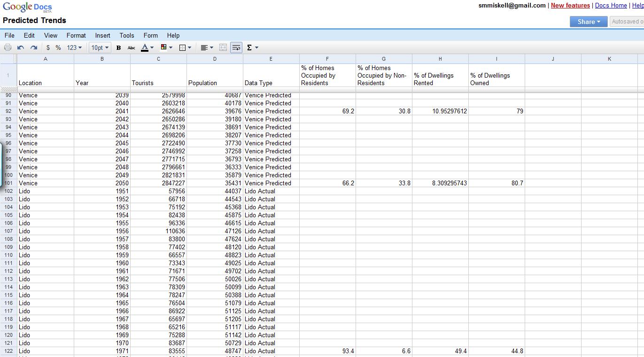Viewport: 644px width, 357px height.
Task: Click the merge cells icon
Action: [x=223, y=48]
